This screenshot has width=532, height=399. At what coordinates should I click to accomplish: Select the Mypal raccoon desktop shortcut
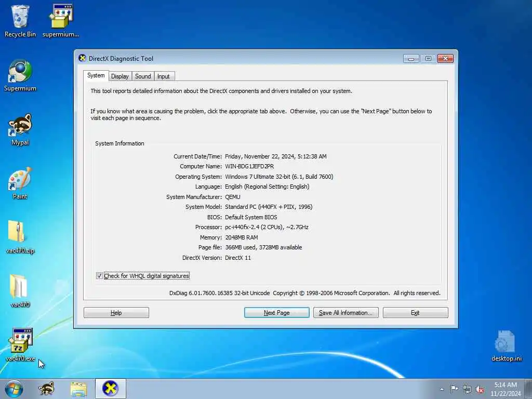pos(20,129)
